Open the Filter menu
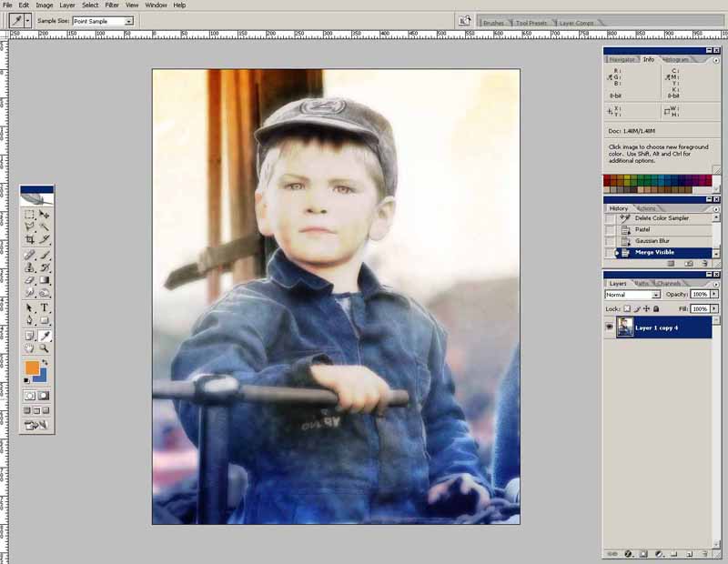 coord(112,5)
